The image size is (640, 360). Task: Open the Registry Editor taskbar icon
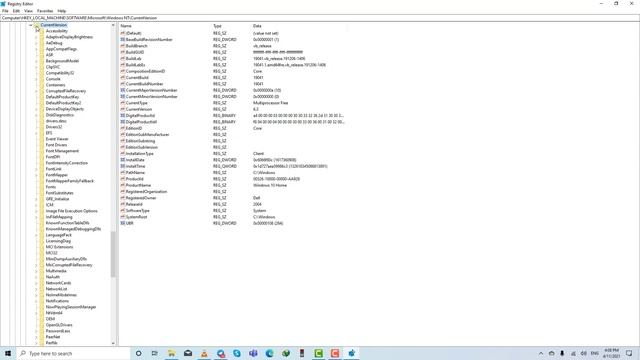pos(351,353)
